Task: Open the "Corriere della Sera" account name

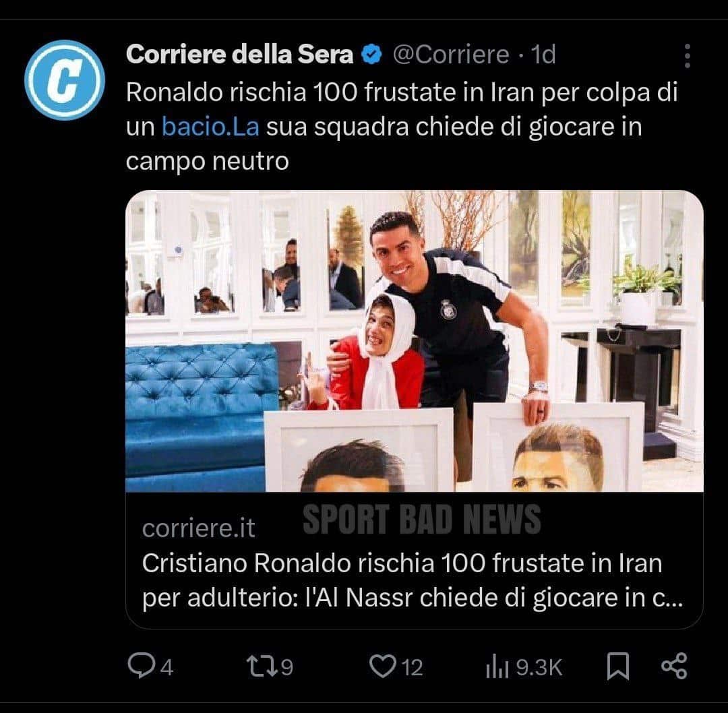Action: (x=239, y=55)
